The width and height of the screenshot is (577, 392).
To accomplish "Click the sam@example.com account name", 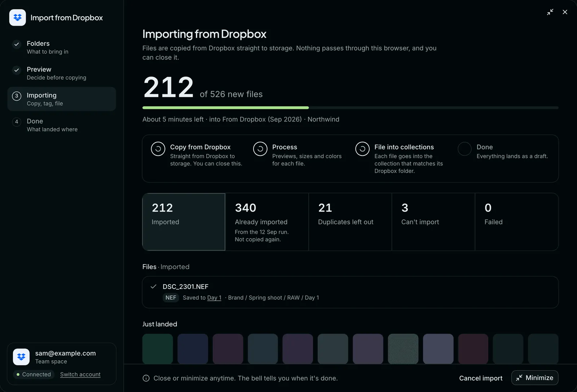I will pyautogui.click(x=66, y=353).
